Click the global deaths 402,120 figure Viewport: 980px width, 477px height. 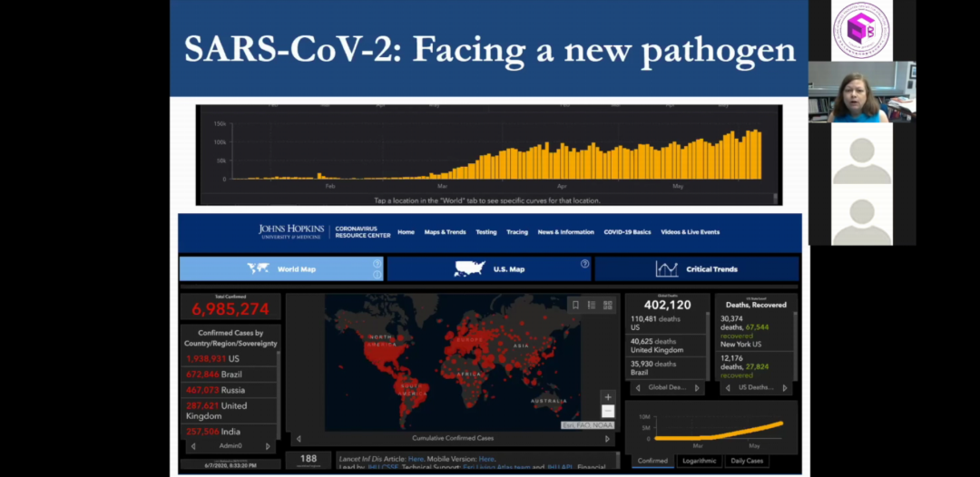pyautogui.click(x=668, y=305)
